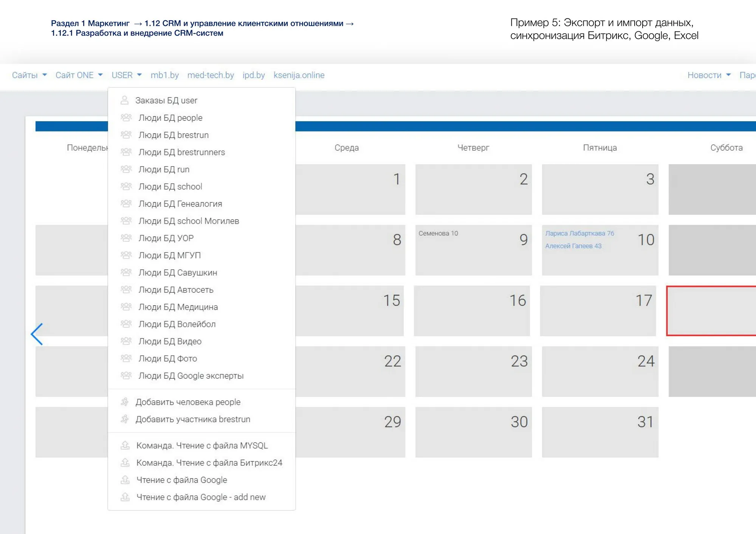
Task: Click the group icon beside Люди БД Савушкин
Action: coord(126,272)
